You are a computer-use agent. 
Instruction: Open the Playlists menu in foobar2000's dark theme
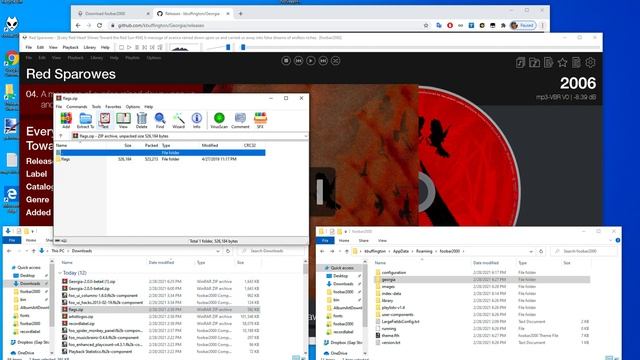pyautogui.click(x=132, y=58)
